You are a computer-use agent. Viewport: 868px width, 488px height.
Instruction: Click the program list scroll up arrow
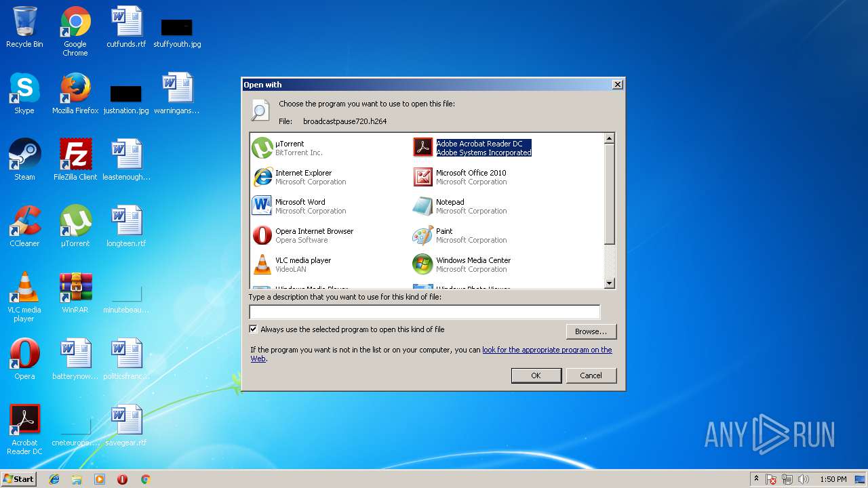[609, 138]
